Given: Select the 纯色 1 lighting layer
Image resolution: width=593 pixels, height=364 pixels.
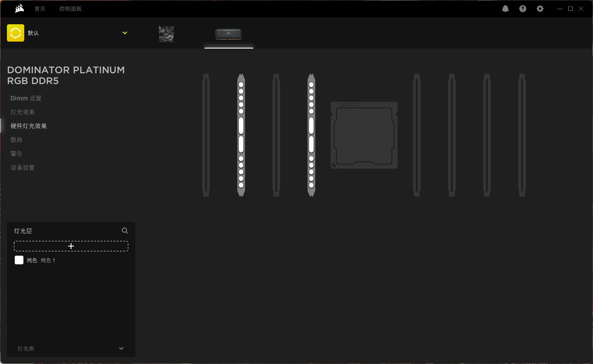Looking at the screenshot, I should (71, 260).
